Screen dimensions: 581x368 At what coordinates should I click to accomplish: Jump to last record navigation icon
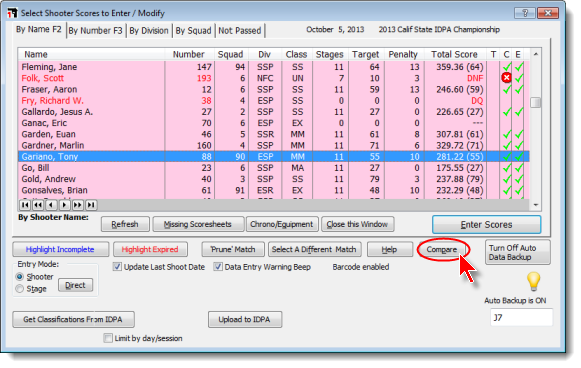click(x=91, y=205)
